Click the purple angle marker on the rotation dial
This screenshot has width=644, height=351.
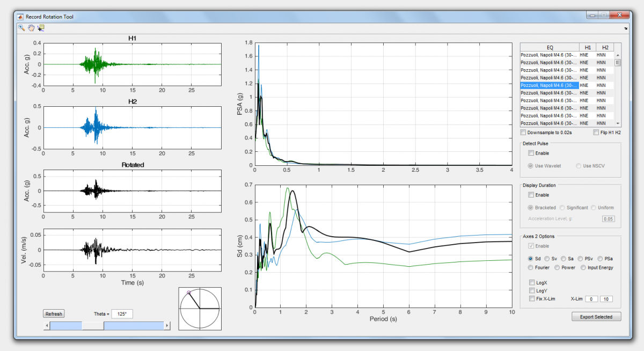point(188,292)
